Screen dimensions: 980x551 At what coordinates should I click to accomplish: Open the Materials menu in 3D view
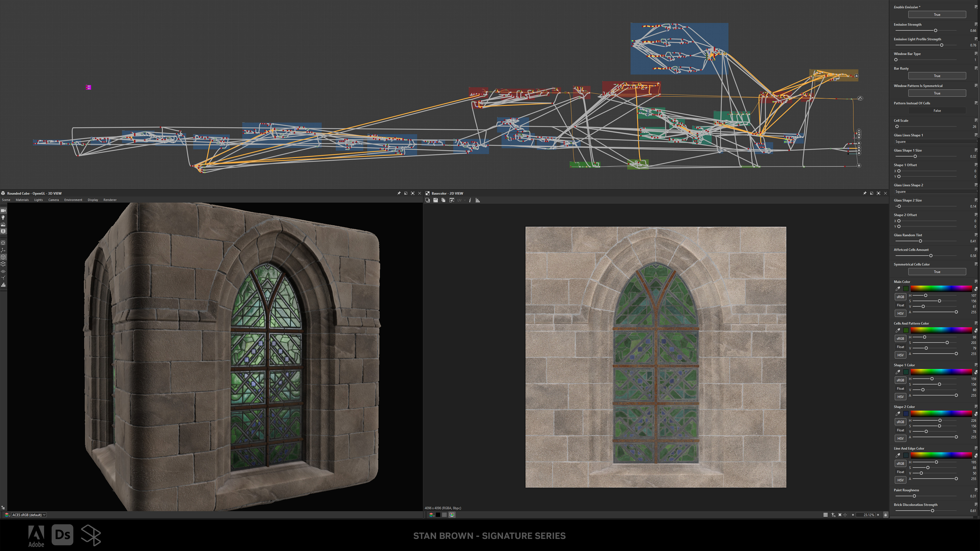pyautogui.click(x=22, y=200)
